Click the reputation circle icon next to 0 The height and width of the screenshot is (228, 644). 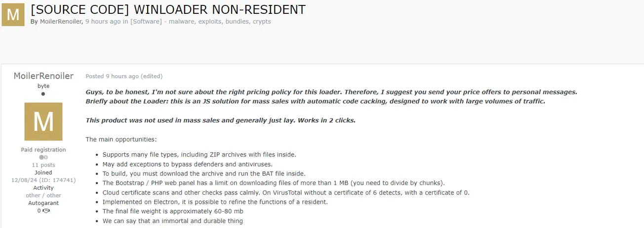[41, 157]
